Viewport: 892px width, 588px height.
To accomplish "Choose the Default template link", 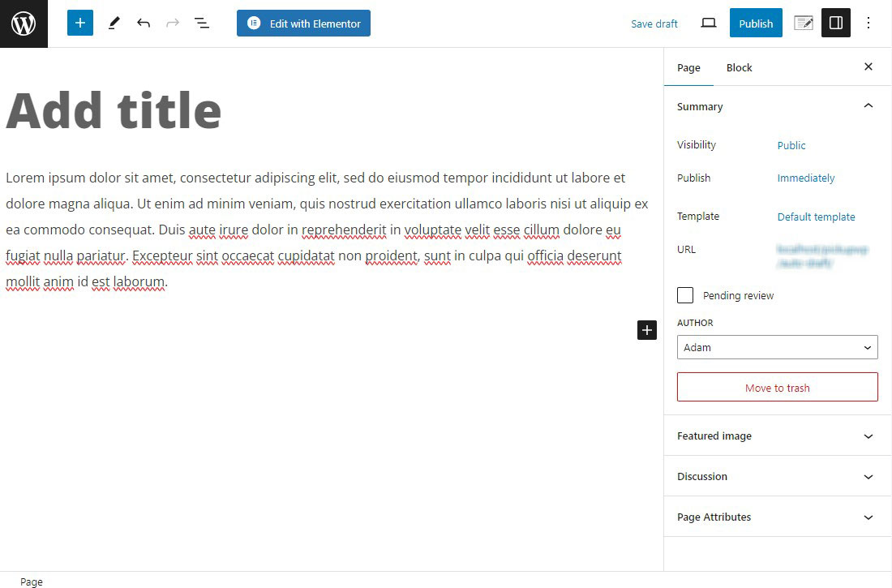I will point(816,217).
